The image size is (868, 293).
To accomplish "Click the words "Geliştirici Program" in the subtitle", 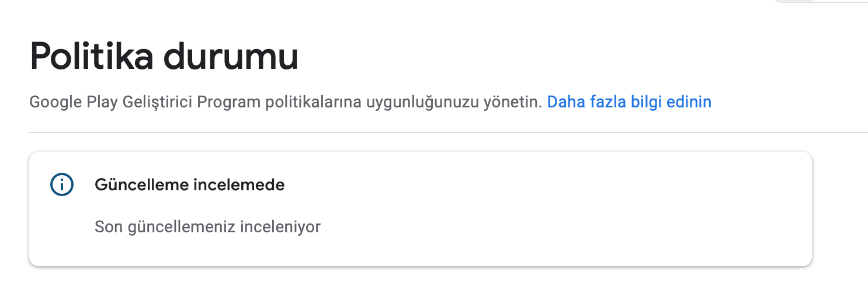I will 192,103.
